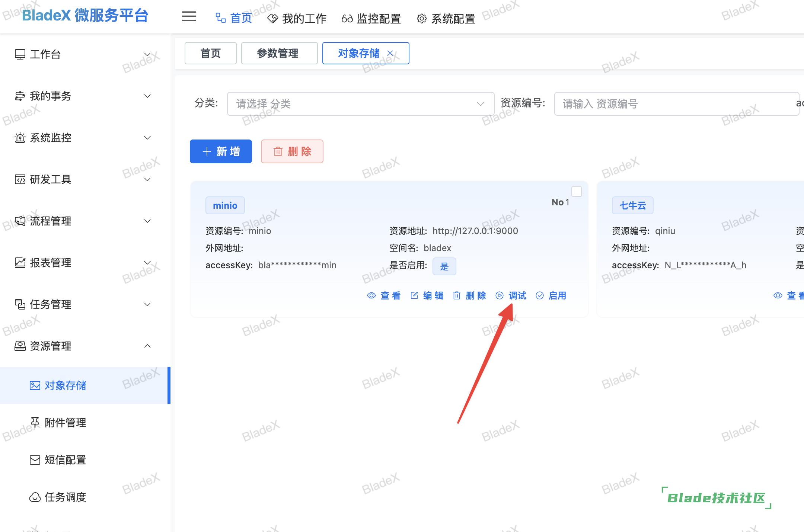This screenshot has width=804, height=532.
Task: Click the red 删除 batch button
Action: (292, 151)
